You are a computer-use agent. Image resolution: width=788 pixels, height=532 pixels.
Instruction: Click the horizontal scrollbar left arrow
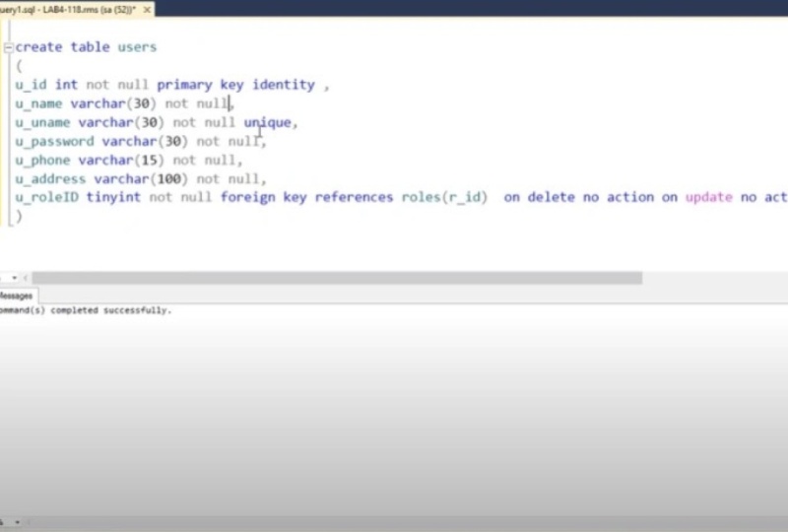click(x=26, y=278)
